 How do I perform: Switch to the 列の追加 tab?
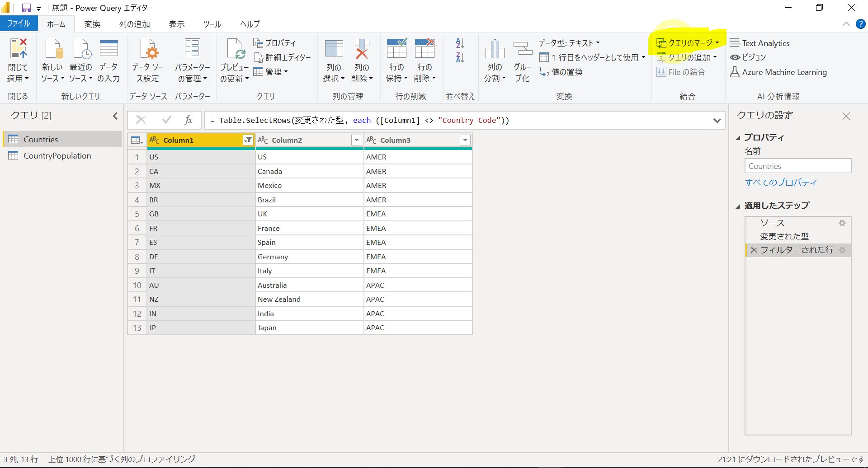[x=135, y=24]
